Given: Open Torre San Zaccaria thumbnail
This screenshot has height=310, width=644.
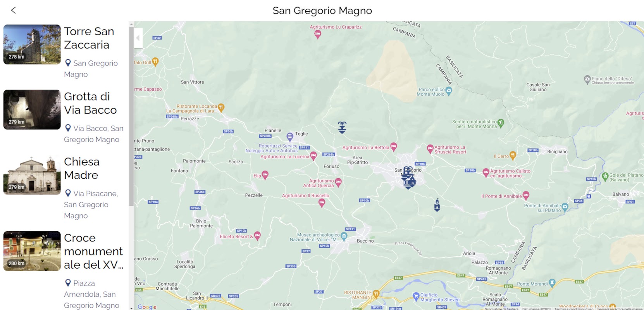Looking at the screenshot, I should coord(32,45).
